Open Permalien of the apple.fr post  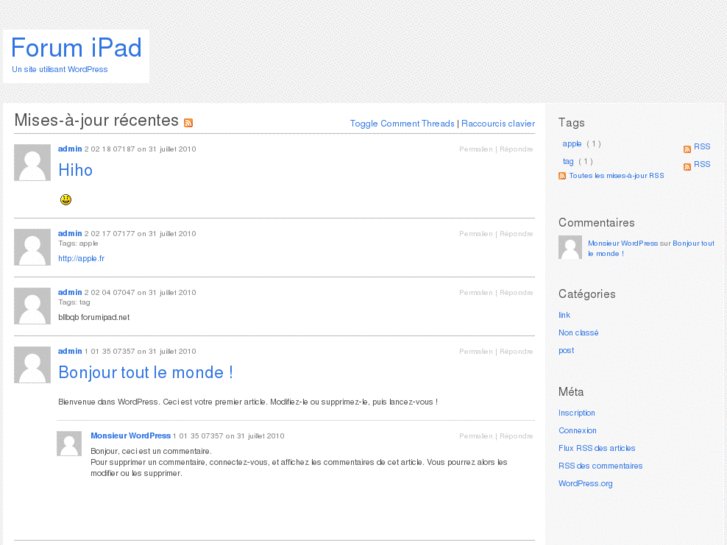[476, 233]
